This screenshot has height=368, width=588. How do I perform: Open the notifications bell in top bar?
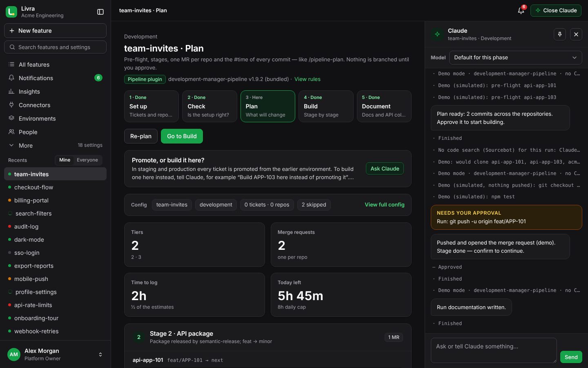pos(521,11)
